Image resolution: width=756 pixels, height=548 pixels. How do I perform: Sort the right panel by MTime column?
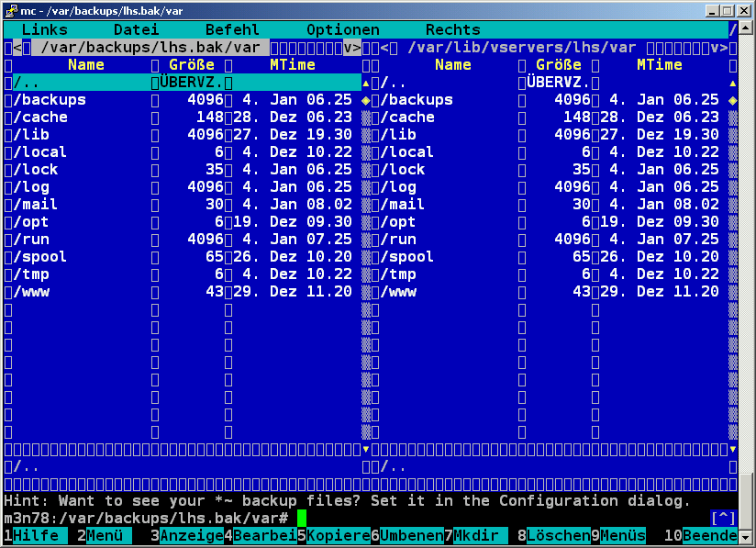tap(659, 65)
